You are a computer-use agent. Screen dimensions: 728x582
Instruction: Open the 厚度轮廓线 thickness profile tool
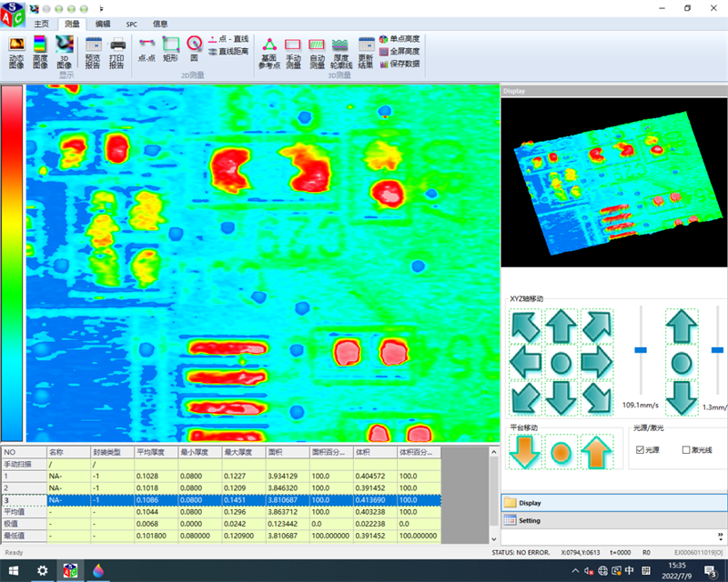click(341, 52)
